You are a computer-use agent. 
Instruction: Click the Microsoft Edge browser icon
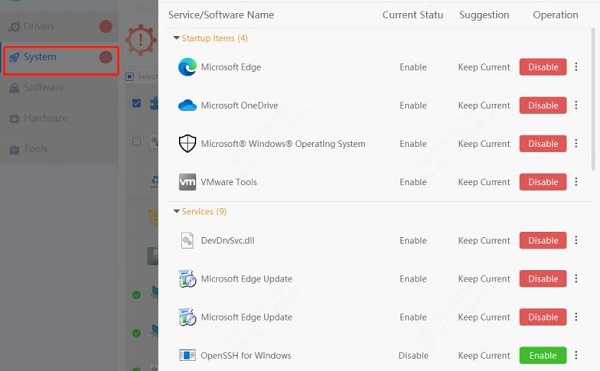coord(188,67)
